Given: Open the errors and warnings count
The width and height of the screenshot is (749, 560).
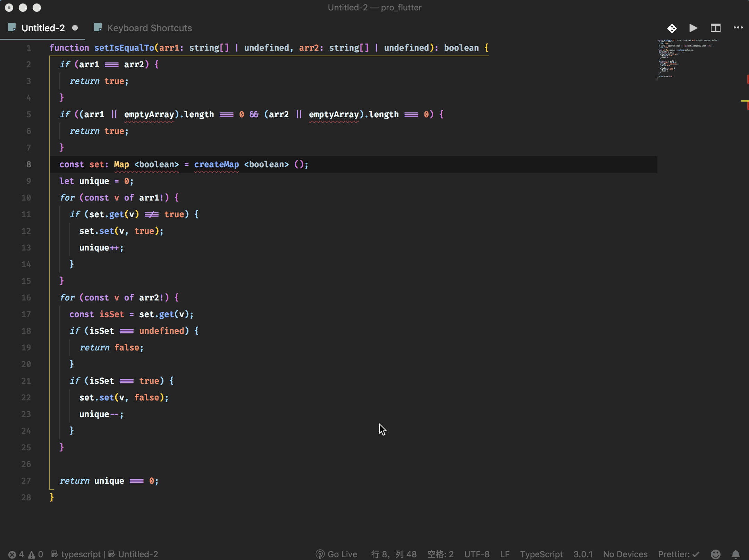Looking at the screenshot, I should pos(26,554).
